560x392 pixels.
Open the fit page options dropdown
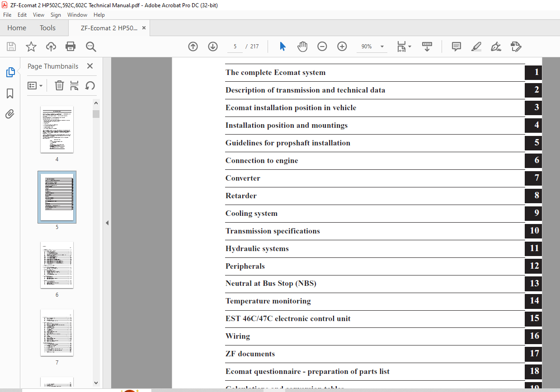[404, 47]
